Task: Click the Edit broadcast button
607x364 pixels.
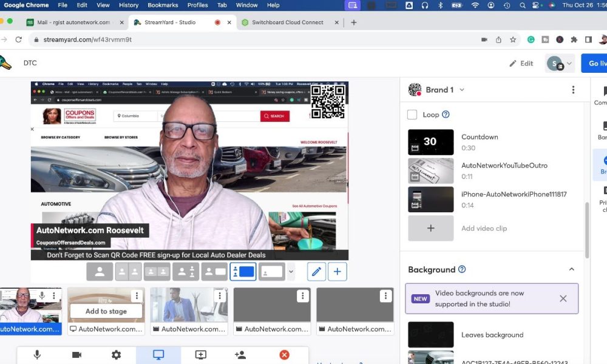Action: pyautogui.click(x=521, y=63)
